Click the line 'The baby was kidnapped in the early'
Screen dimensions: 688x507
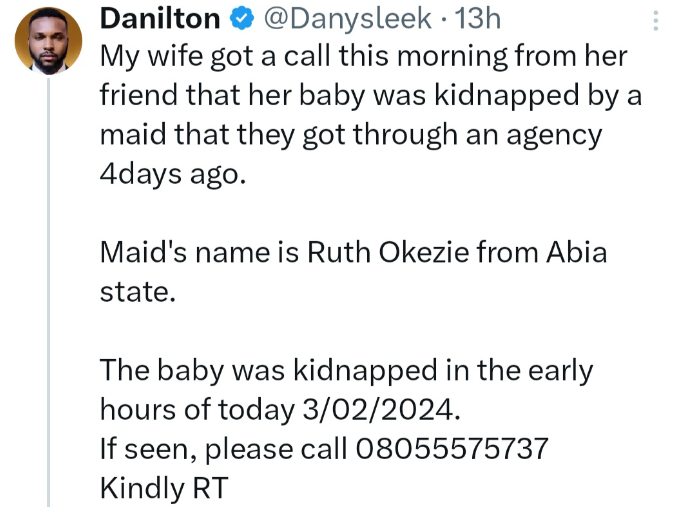pos(347,371)
